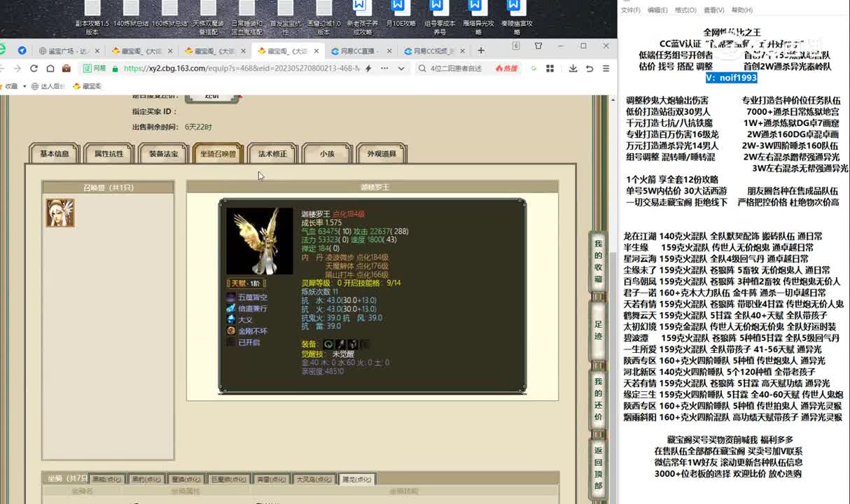Open 我的还价 side button
Image resolution: width=850 pixels, height=504 pixels.
tap(598, 400)
